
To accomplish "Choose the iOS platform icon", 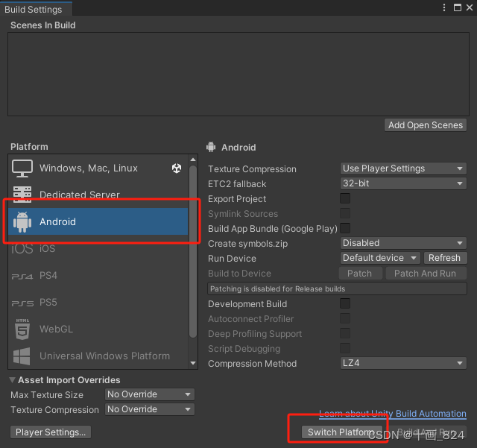I will click(x=22, y=249).
